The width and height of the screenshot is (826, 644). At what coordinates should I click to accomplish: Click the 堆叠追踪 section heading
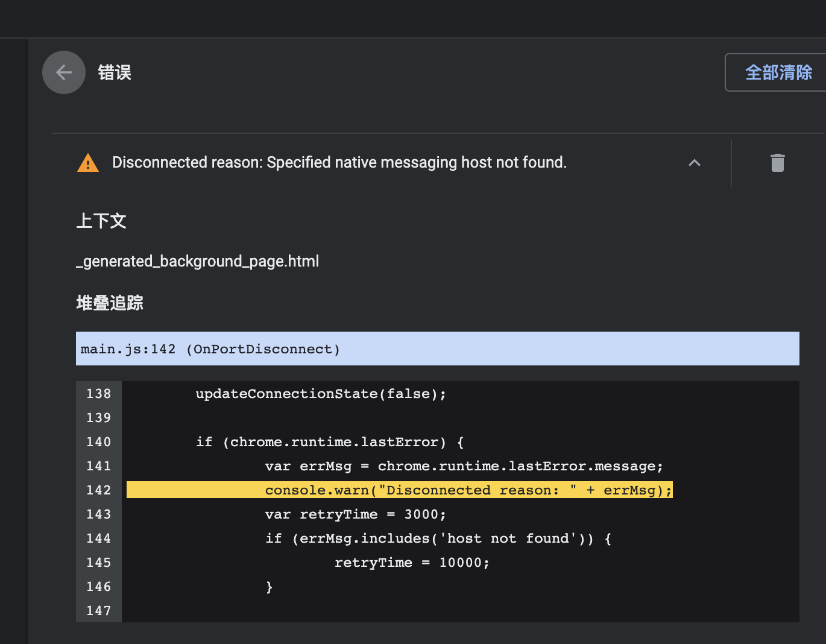(110, 302)
